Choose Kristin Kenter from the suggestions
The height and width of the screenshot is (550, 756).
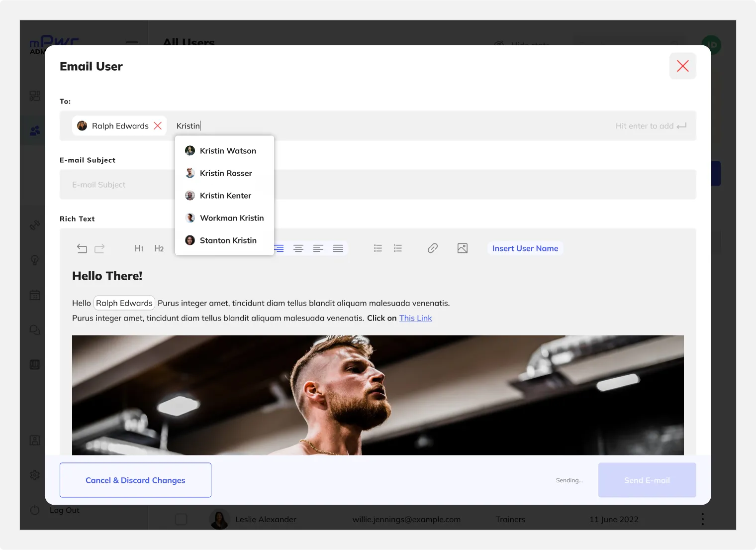pyautogui.click(x=224, y=196)
